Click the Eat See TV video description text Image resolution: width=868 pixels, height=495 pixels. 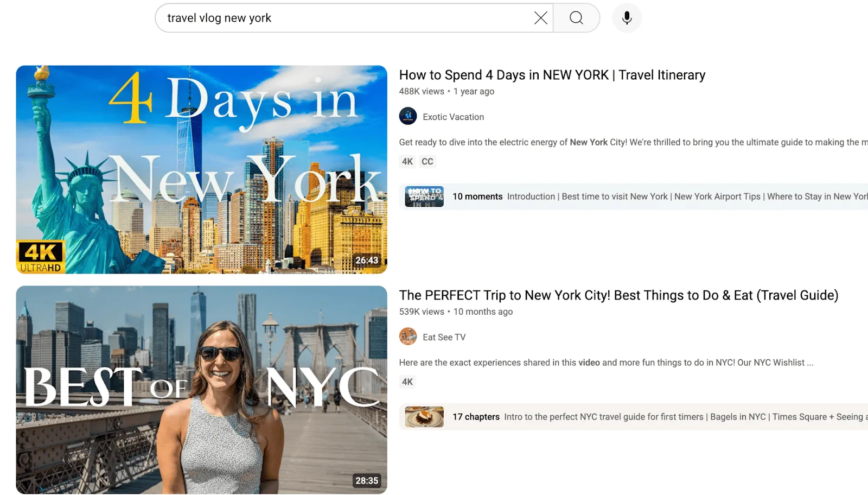click(x=605, y=363)
